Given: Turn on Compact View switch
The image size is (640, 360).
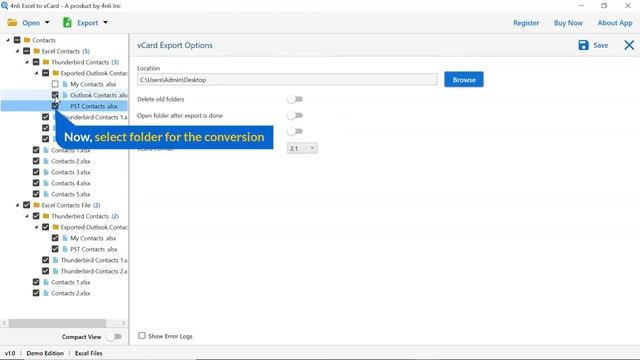Looking at the screenshot, I should [x=114, y=337].
